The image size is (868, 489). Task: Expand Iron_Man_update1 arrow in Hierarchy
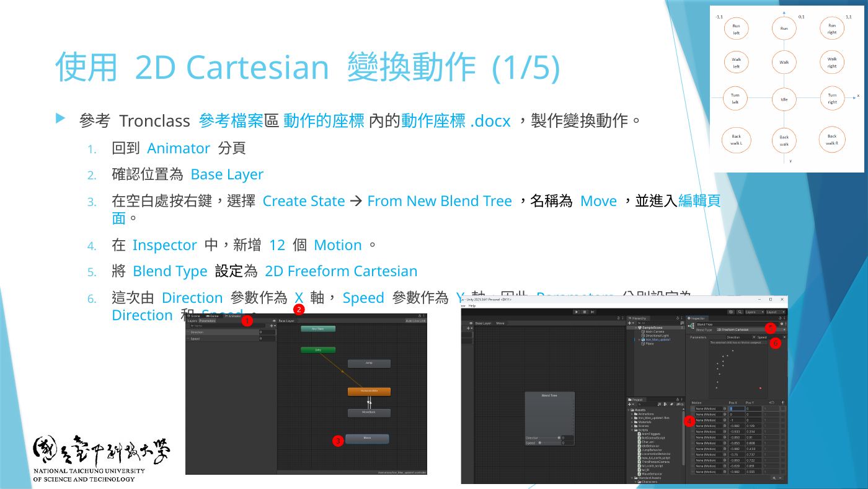tap(639, 339)
